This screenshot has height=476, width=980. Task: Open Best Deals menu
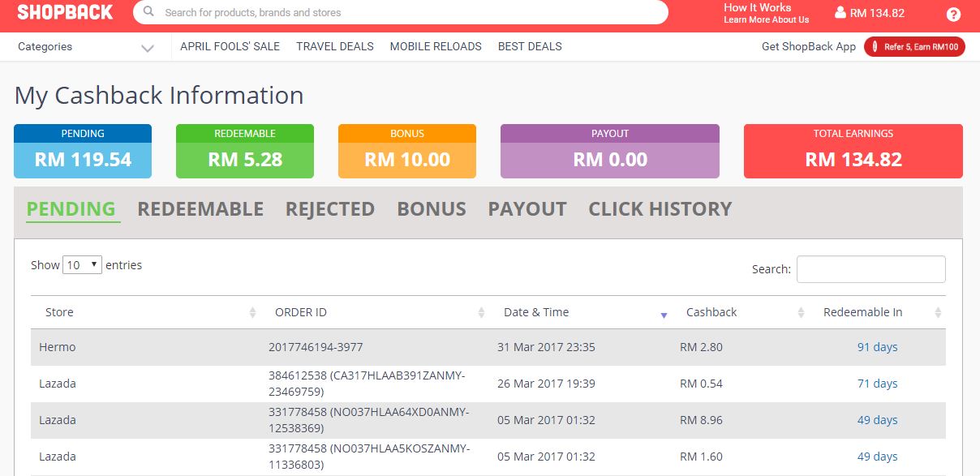530,46
